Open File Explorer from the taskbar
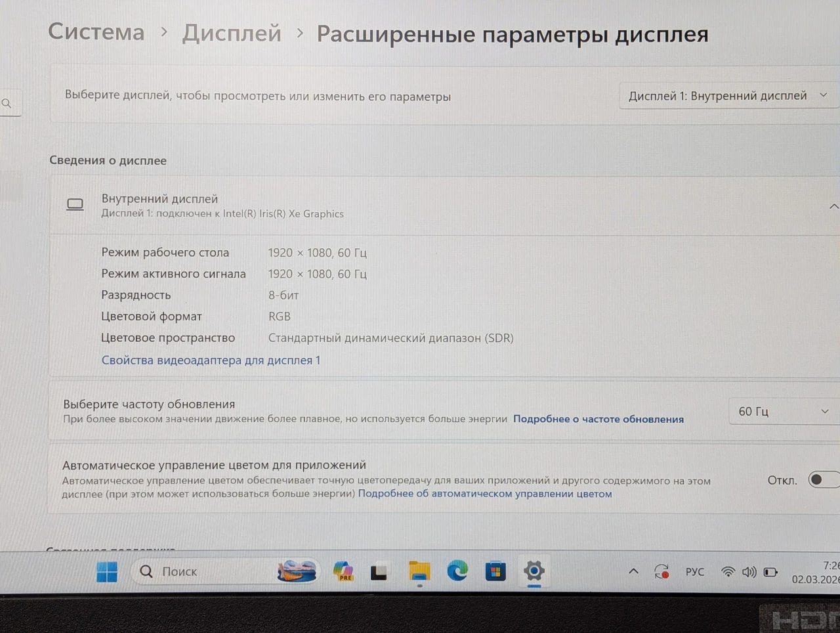The image size is (840, 633). [419, 571]
